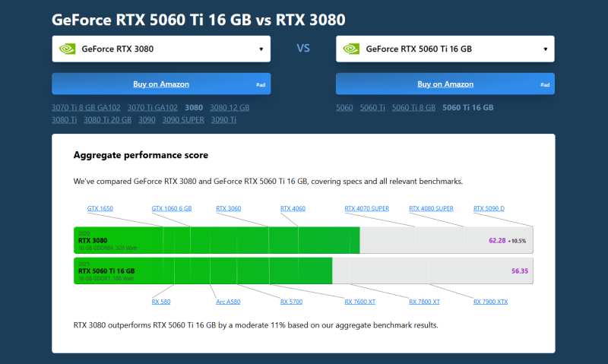
Task: Click the outperforms by 11% summary sentence
Action: coord(255,325)
